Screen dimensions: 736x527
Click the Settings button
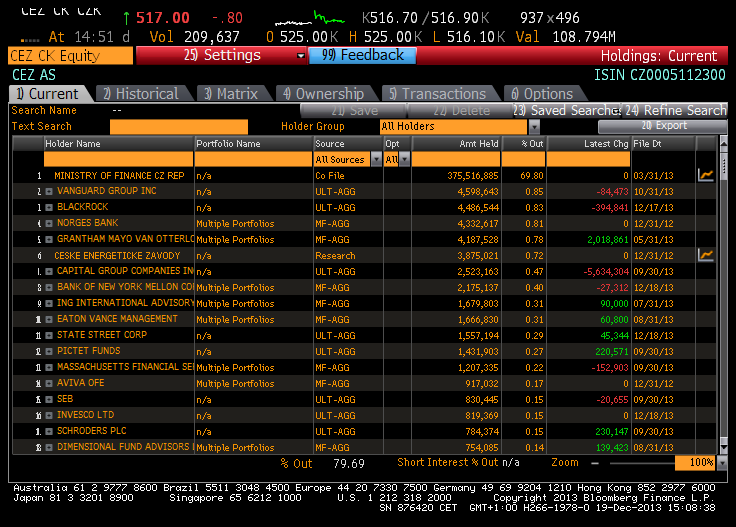pos(222,55)
